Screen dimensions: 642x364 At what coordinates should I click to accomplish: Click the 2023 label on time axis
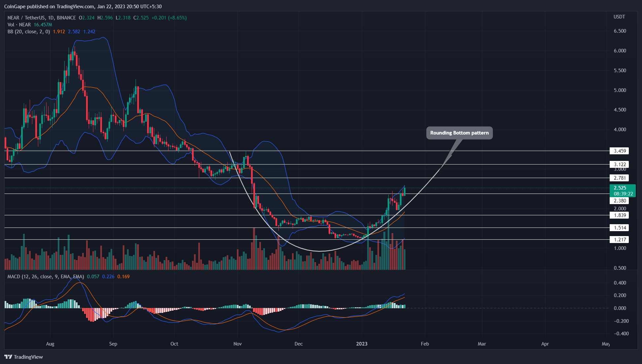(x=362, y=344)
